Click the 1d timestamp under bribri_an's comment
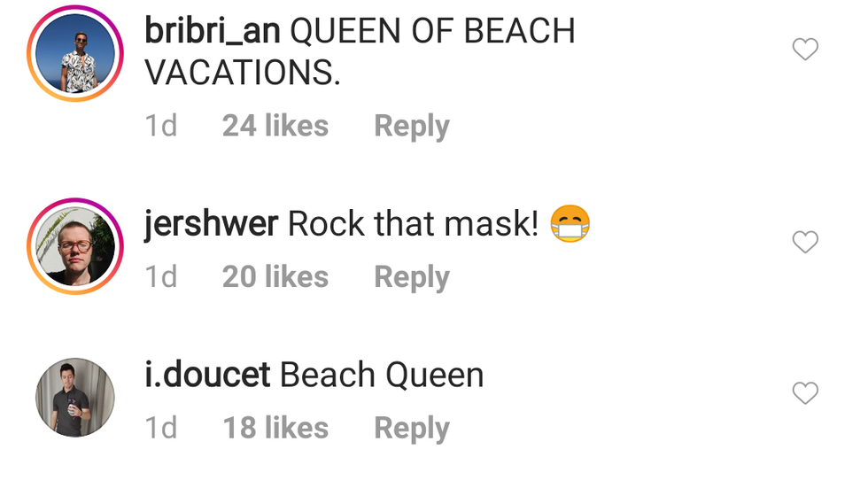The image size is (868, 488). [x=161, y=126]
